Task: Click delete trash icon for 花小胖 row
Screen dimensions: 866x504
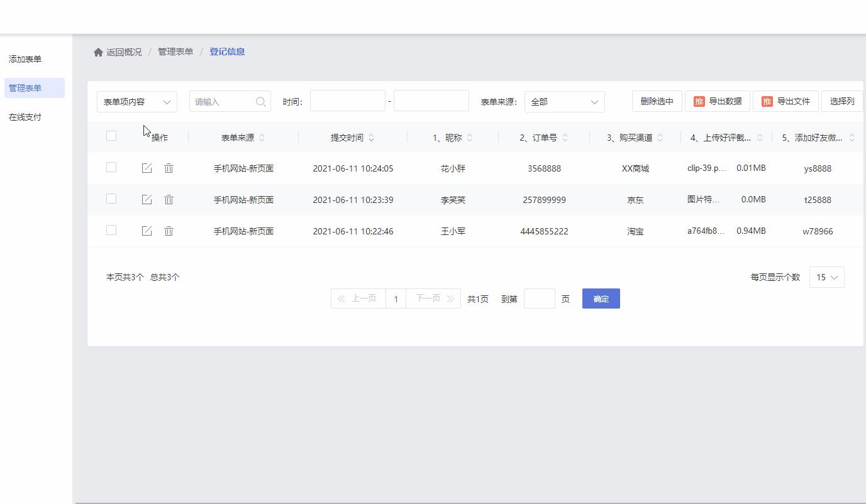Action: click(x=169, y=168)
